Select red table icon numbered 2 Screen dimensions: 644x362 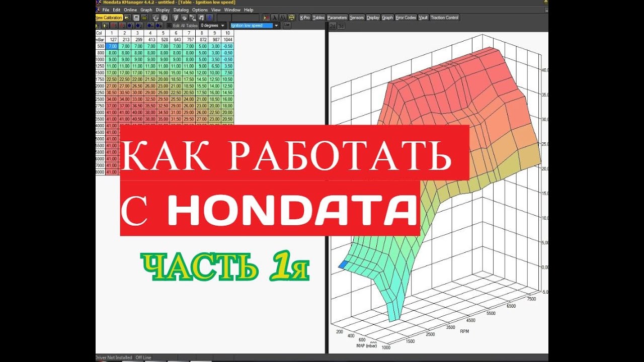click(122, 25)
